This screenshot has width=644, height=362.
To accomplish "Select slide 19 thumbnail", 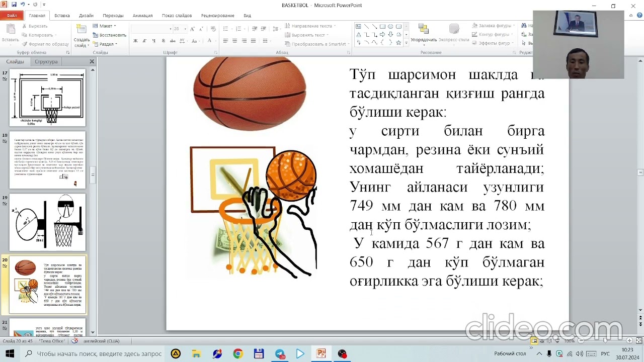I will pos(48,222).
